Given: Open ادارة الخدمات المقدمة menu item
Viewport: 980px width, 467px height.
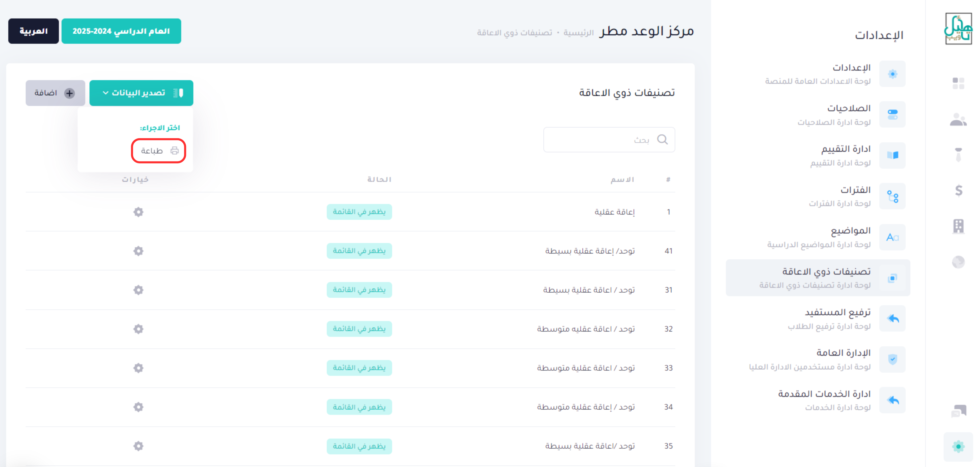Looking at the screenshot, I should (x=818, y=400).
